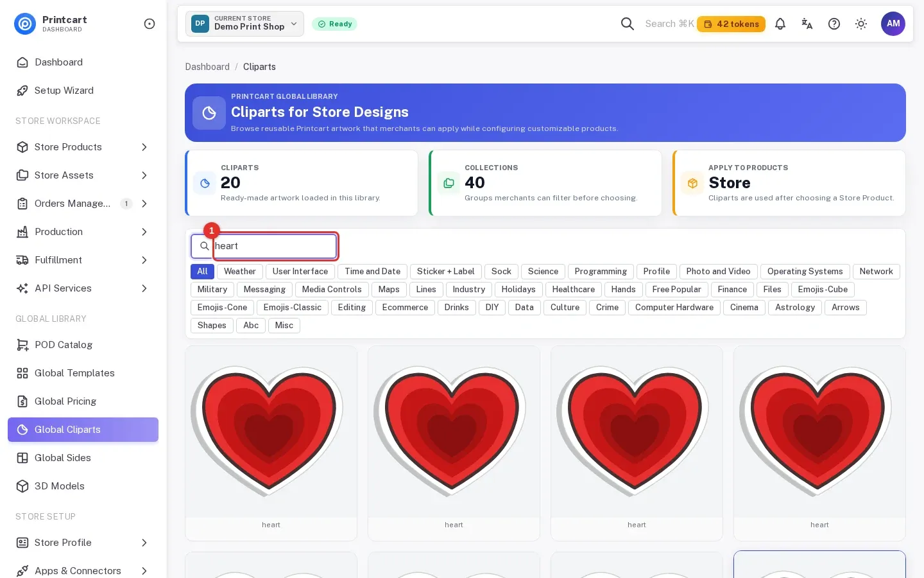Toggle light/dark theme sun icon
The width and height of the screenshot is (924, 578).
pyautogui.click(x=861, y=24)
